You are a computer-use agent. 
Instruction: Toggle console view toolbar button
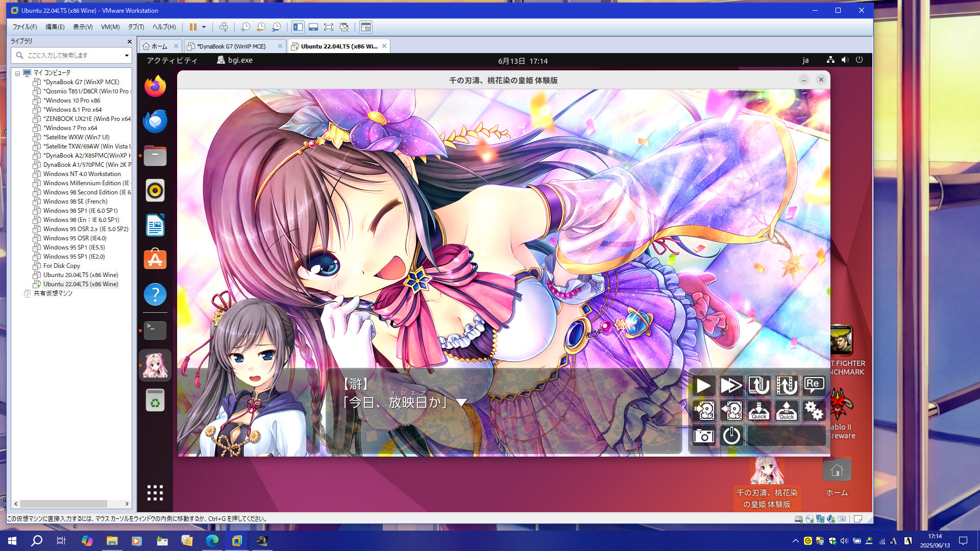click(x=365, y=27)
